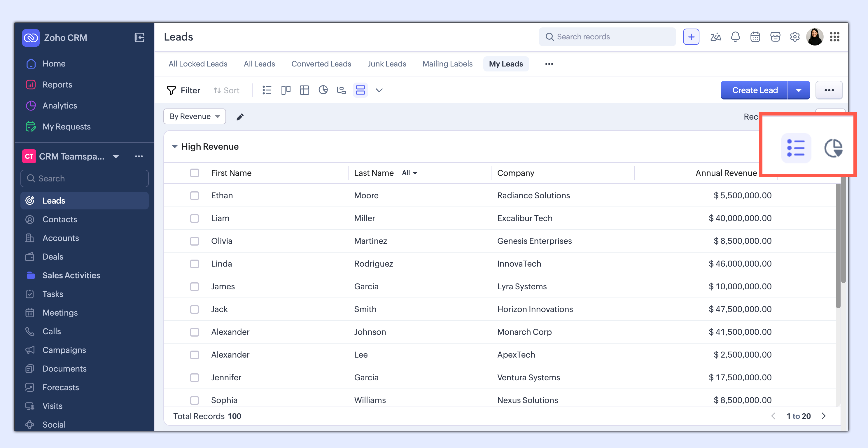This screenshot has height=448, width=868.
Task: Collapse the sidebar using the top-left icon
Action: 139,37
